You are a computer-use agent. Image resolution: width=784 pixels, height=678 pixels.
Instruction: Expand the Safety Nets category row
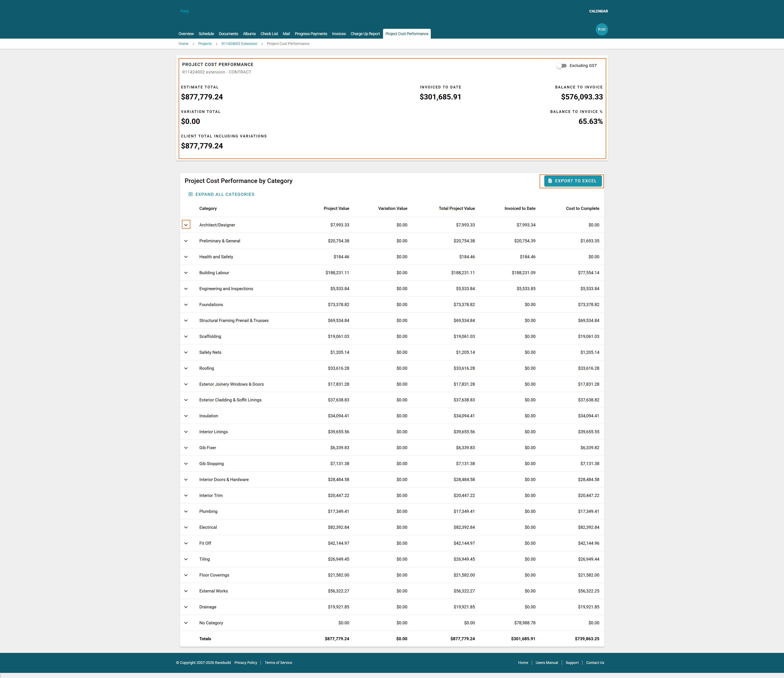click(x=186, y=352)
